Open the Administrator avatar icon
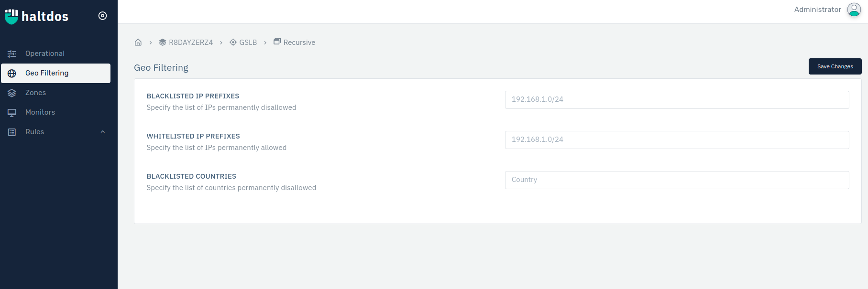Viewport: 868px width, 289px height. [854, 10]
